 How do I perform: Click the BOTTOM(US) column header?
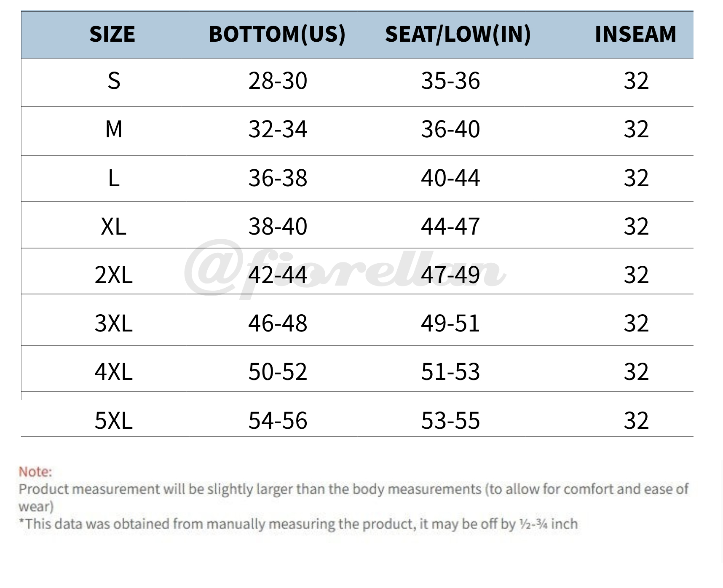[277, 34]
